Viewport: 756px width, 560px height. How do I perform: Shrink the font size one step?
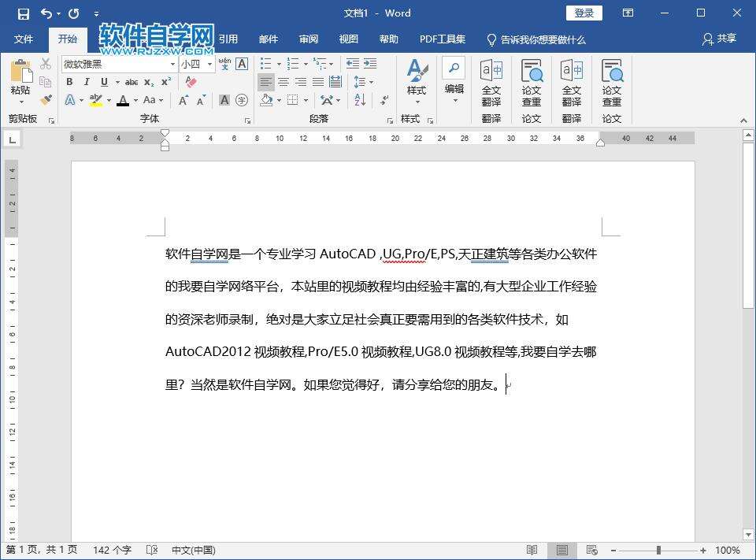201,100
